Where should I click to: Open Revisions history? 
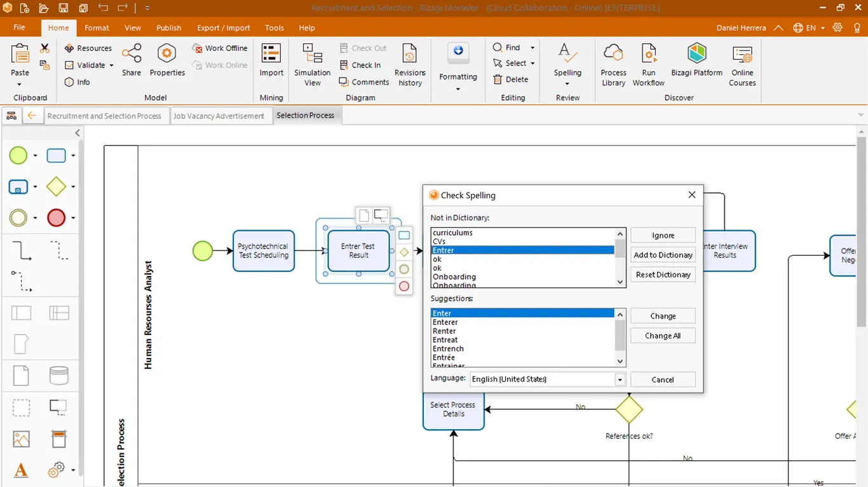tap(410, 65)
